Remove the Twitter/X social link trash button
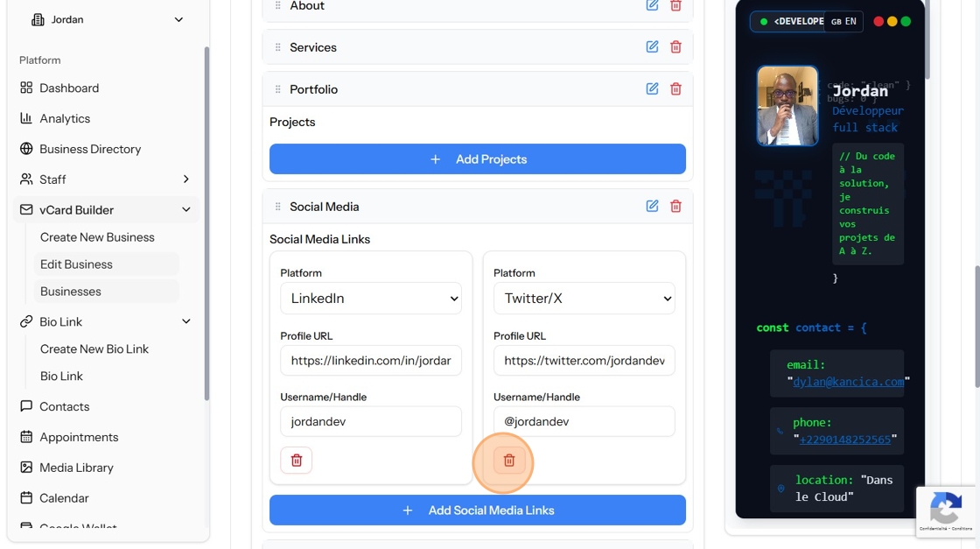Screen dimensions: 980x549 tap(509, 461)
